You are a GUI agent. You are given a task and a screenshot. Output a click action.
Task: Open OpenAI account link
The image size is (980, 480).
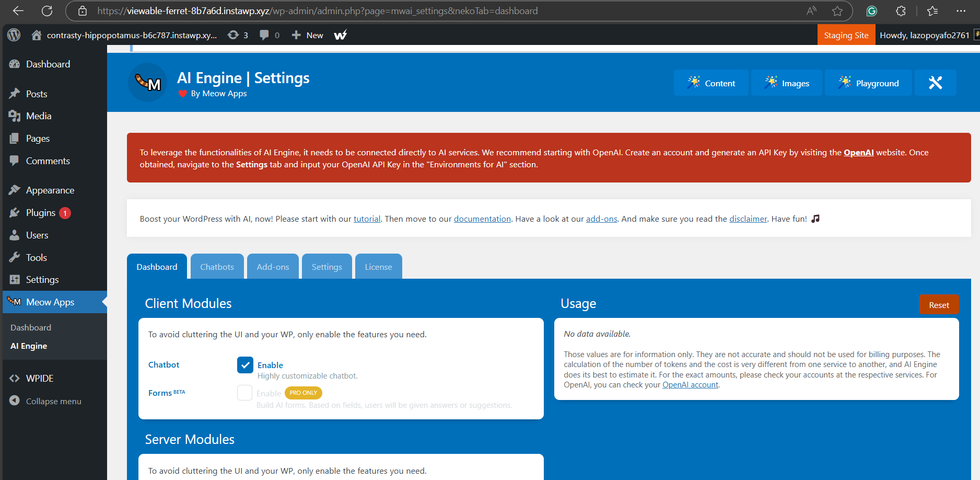click(x=690, y=385)
